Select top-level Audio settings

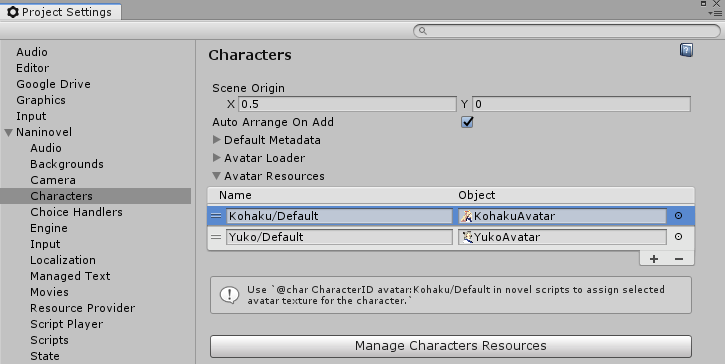[x=32, y=52]
